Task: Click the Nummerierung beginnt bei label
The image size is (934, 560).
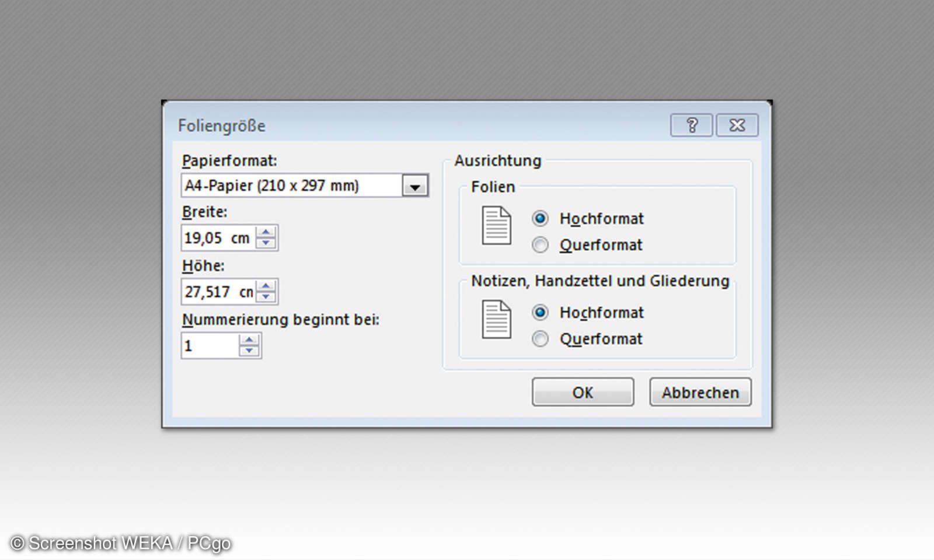Action: pyautogui.click(x=281, y=320)
